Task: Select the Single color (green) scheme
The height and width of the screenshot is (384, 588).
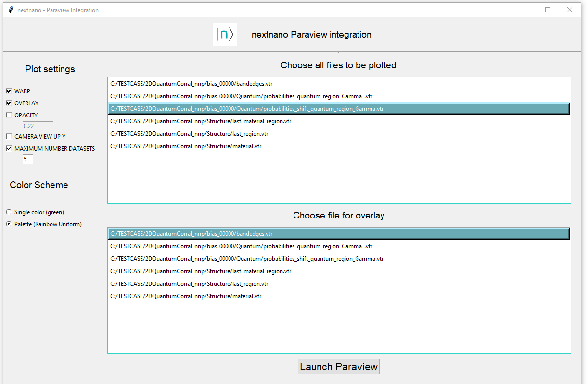Action: [8, 212]
